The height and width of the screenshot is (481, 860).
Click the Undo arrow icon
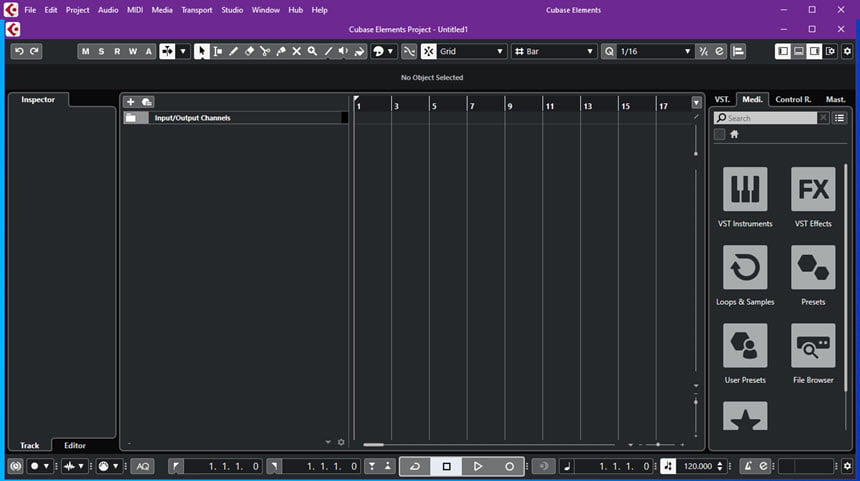click(x=19, y=52)
